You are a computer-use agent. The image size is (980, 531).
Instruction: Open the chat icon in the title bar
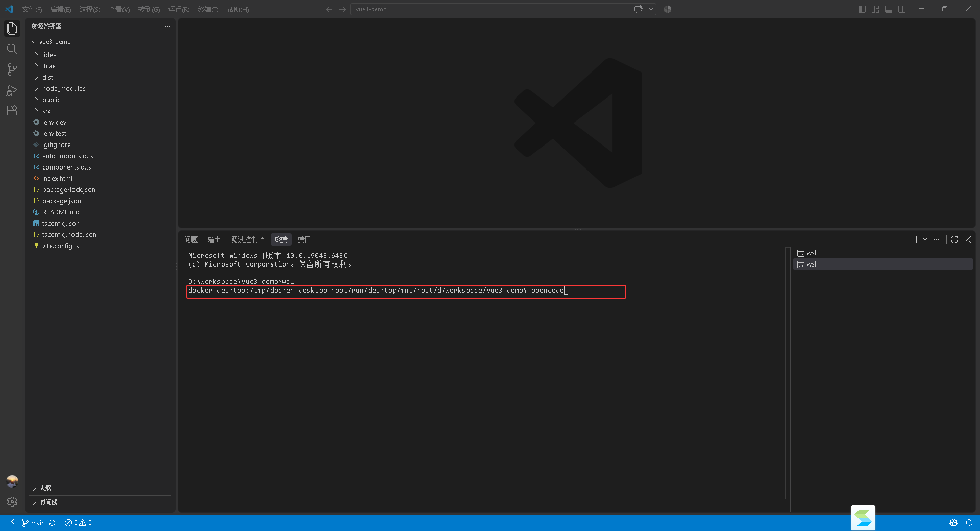(x=638, y=9)
